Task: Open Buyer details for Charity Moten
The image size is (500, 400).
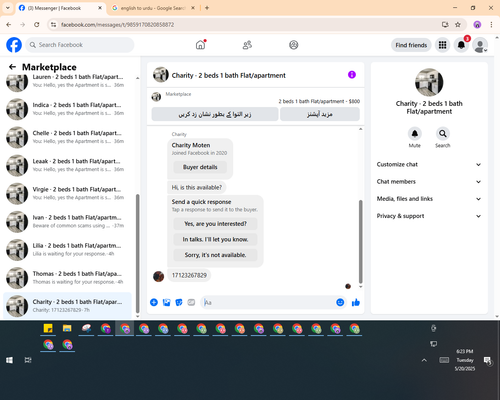Action: tap(200, 167)
